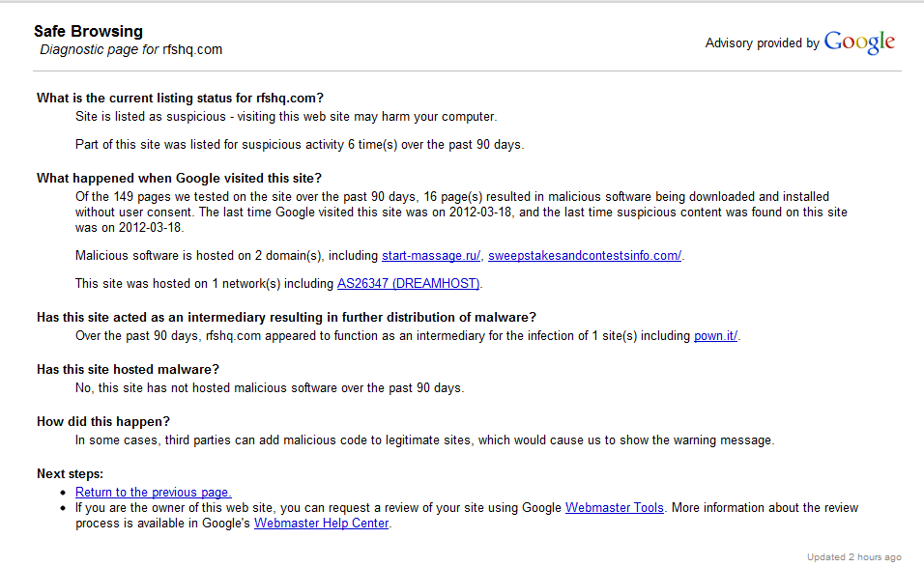Open Google Webmaster Tools link

pos(615,508)
